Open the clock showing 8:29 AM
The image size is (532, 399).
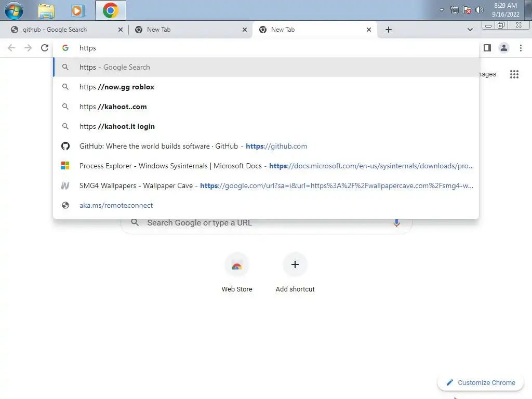pos(506,10)
